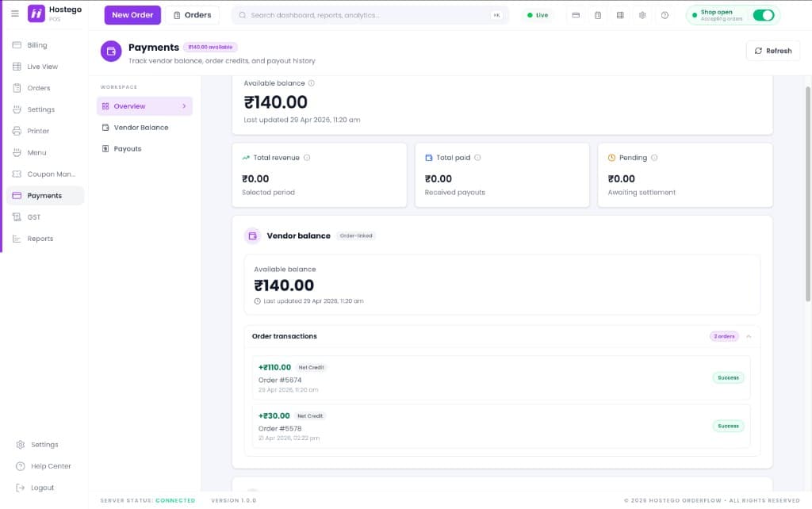Click info icon beside Pending
Screen dimensions: 812x509
point(654,158)
